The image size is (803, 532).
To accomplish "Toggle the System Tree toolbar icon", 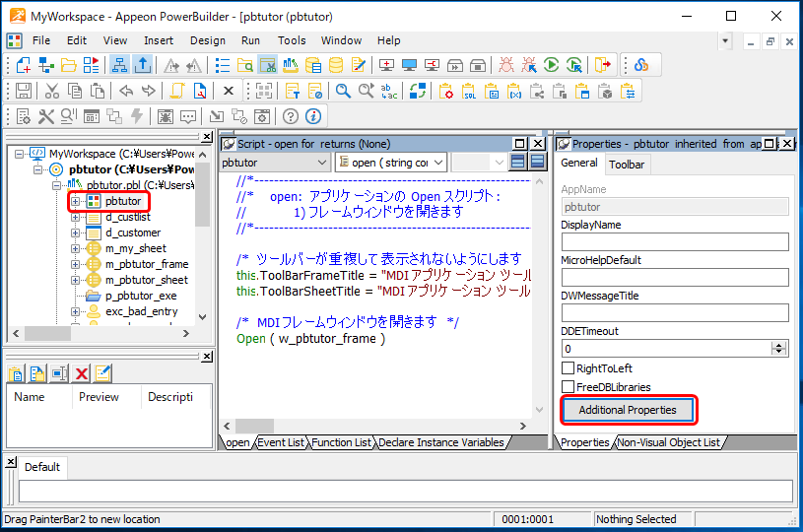I will [x=119, y=65].
